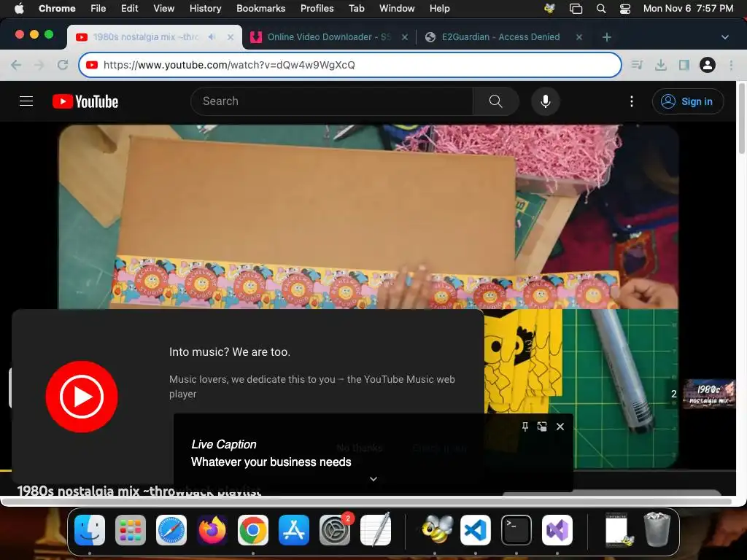
Task: Close the Online Video Downloader tab
Action: [404, 36]
